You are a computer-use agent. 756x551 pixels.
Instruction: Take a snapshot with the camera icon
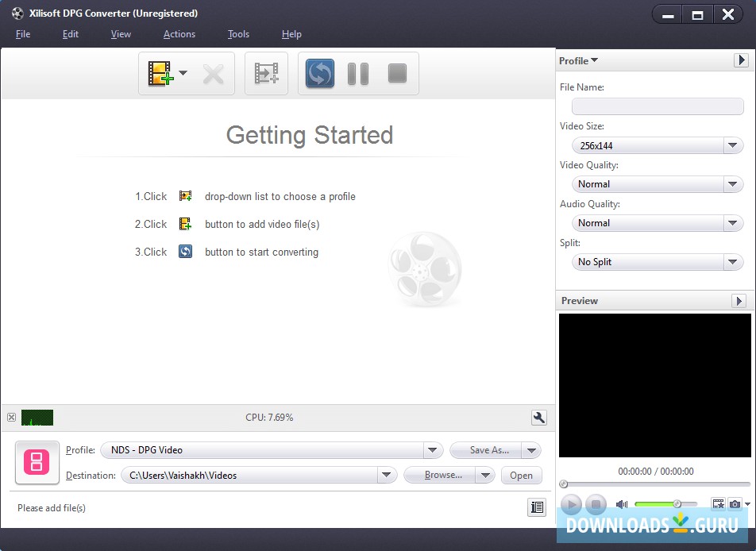tap(735, 504)
